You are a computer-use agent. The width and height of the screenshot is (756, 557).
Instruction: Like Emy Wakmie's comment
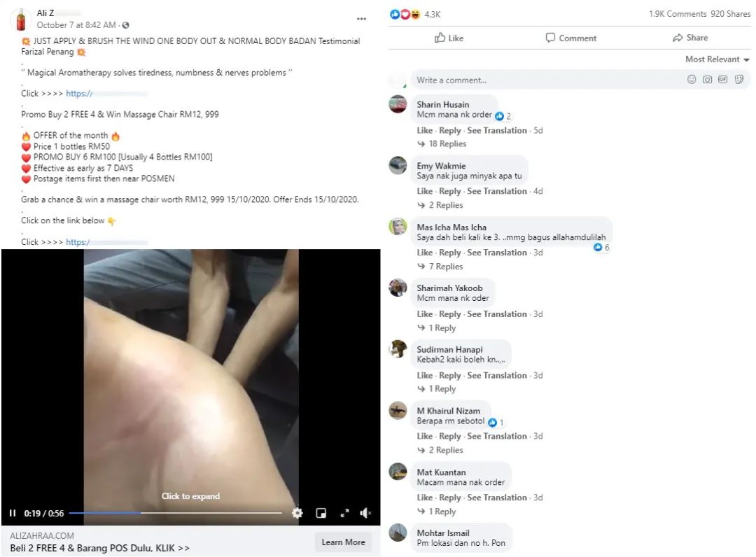tap(424, 191)
